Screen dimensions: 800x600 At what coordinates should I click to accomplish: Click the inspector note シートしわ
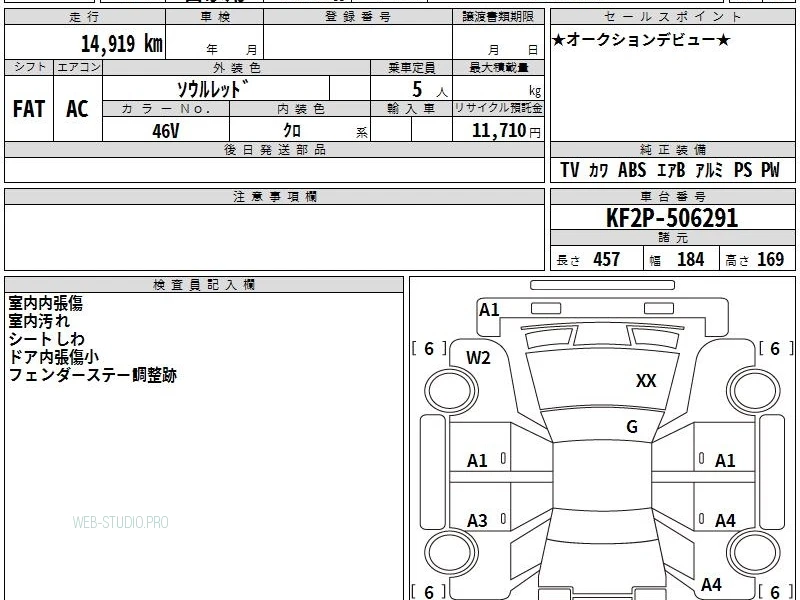pos(46,339)
